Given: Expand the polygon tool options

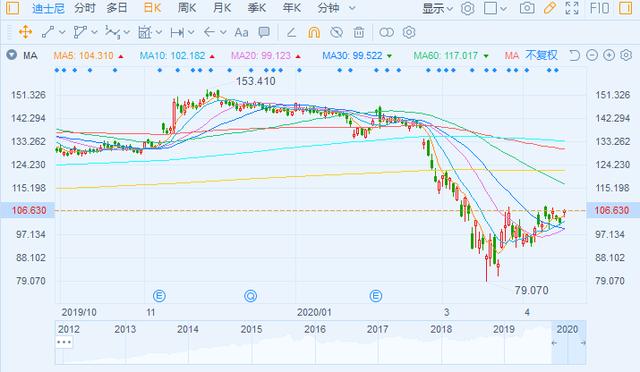Looking at the screenshot, I should (x=95, y=32).
